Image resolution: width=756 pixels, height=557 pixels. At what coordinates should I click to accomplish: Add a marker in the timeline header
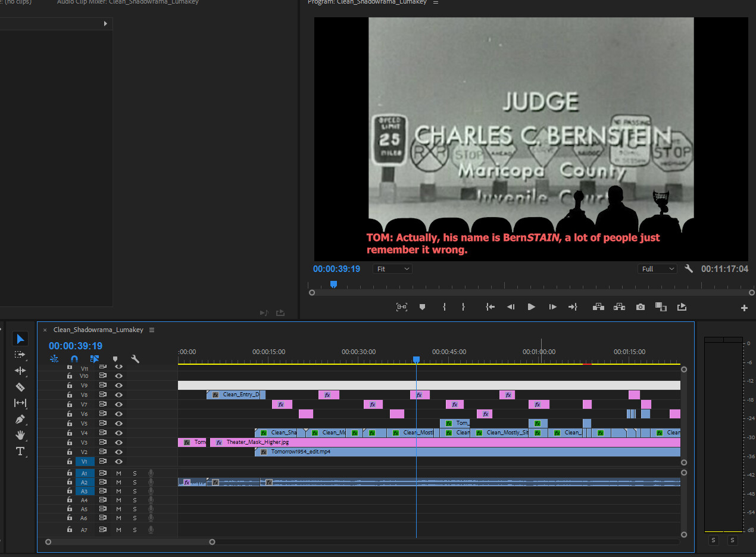(x=115, y=359)
